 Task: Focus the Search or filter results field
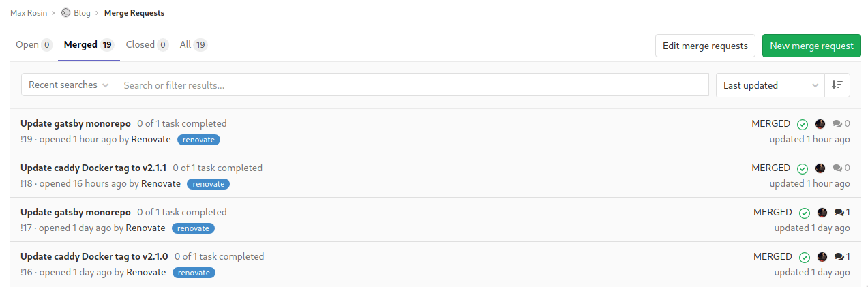tap(412, 85)
